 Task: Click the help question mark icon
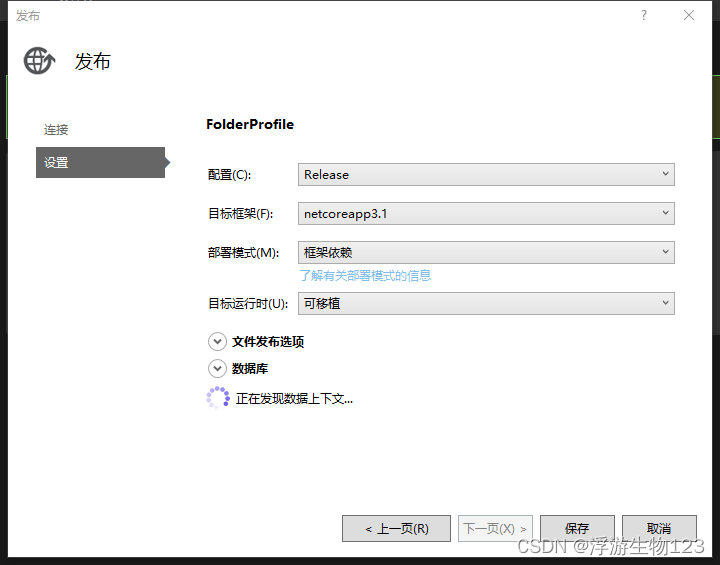(644, 15)
